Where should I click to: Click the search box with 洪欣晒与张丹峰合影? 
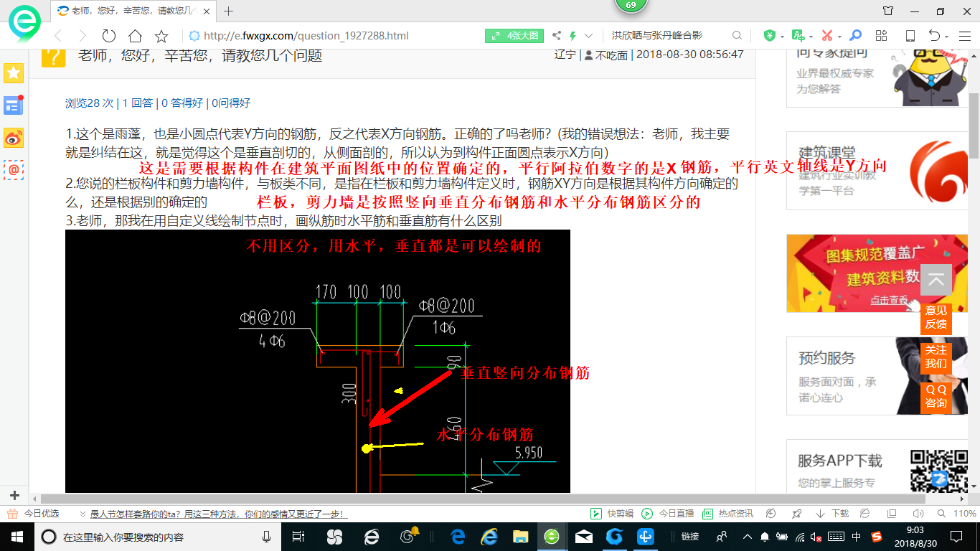point(667,36)
